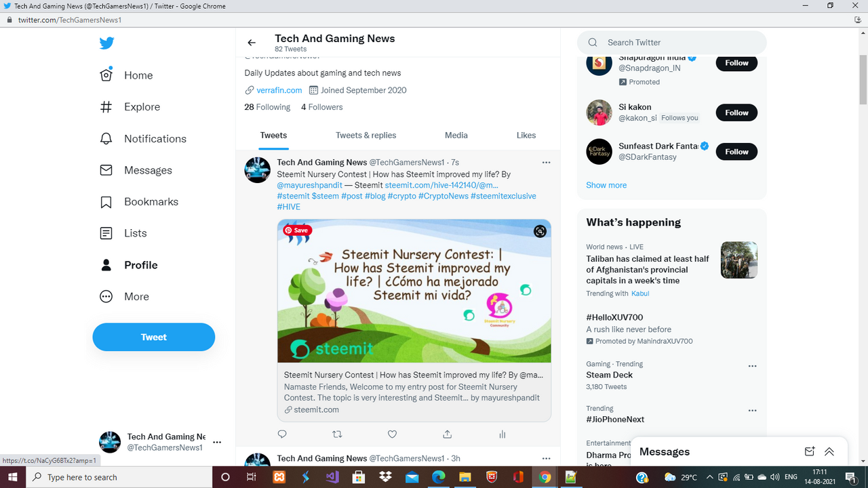Click the Explore hashtag icon

(106, 106)
